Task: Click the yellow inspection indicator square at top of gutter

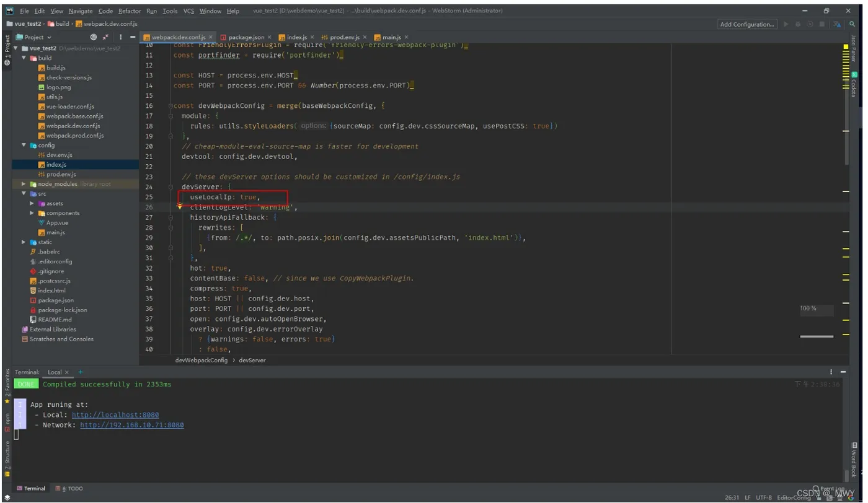Action: pyautogui.click(x=846, y=46)
